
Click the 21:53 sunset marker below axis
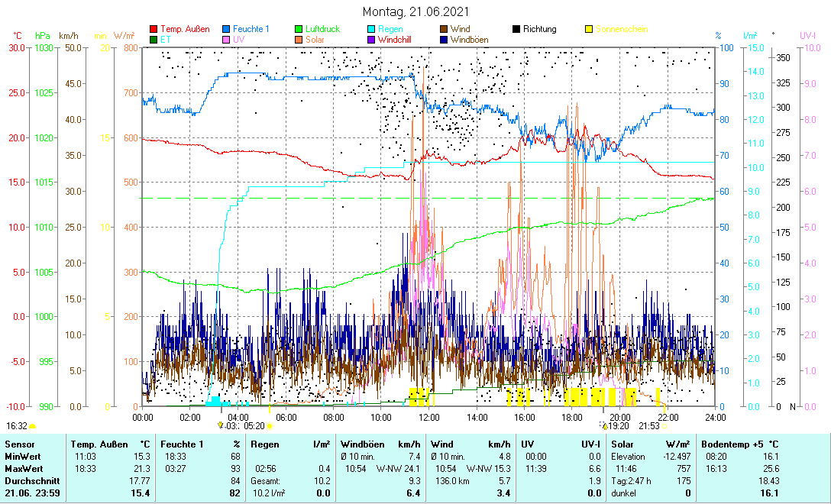click(649, 426)
